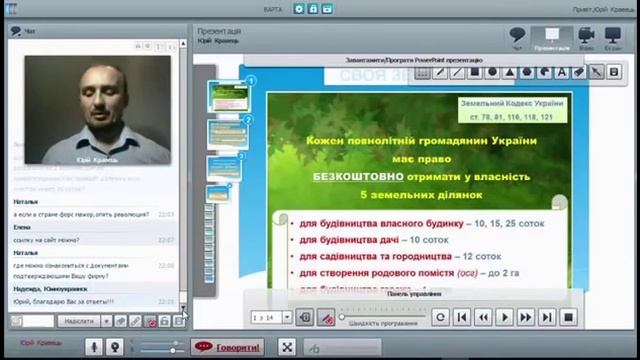Click the Юрій Кравець webcam video
This screenshot has height=360, width=640.
(98, 110)
